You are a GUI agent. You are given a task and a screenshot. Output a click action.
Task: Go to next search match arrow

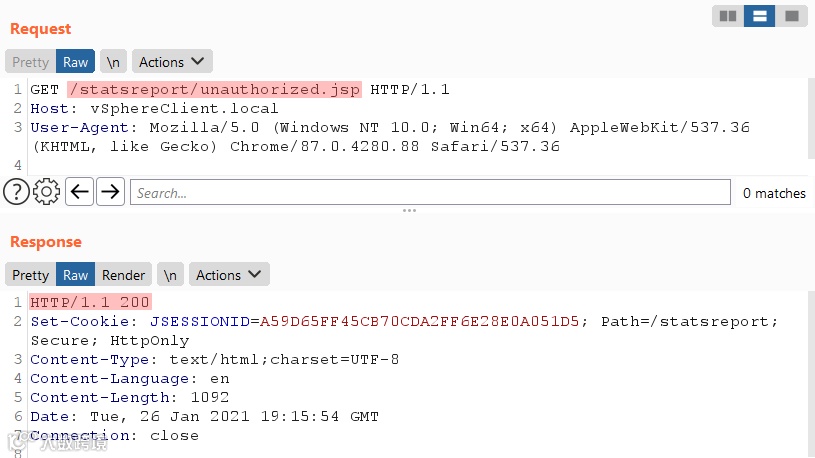coord(110,192)
